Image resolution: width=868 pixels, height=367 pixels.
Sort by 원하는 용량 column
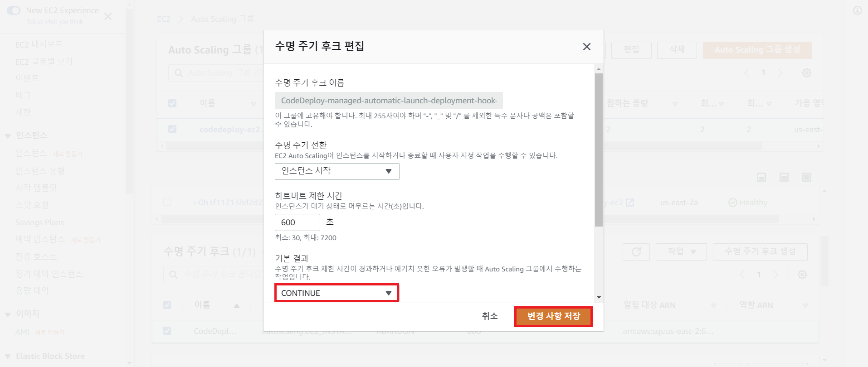[675, 104]
